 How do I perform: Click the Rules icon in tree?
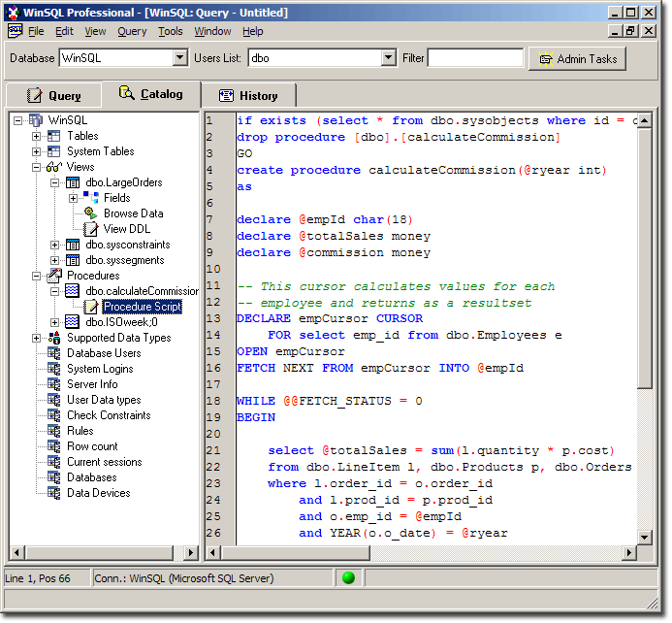click(54, 431)
